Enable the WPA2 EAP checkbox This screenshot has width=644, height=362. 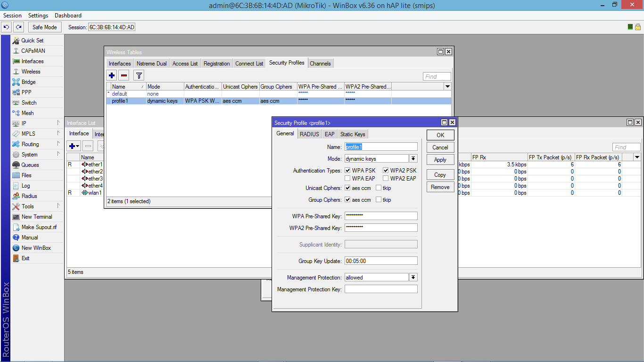386,179
